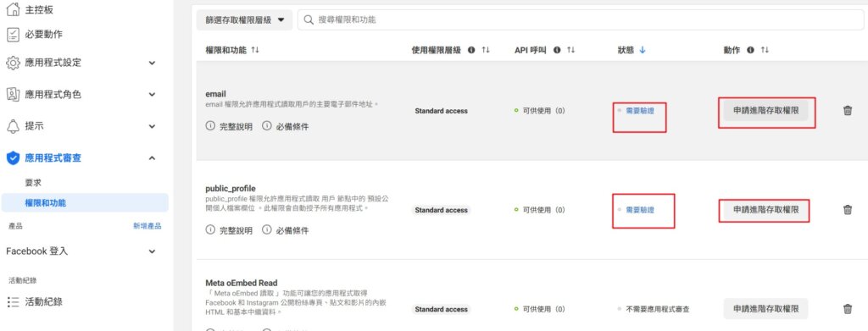Click the search magnifier icon

click(x=309, y=19)
